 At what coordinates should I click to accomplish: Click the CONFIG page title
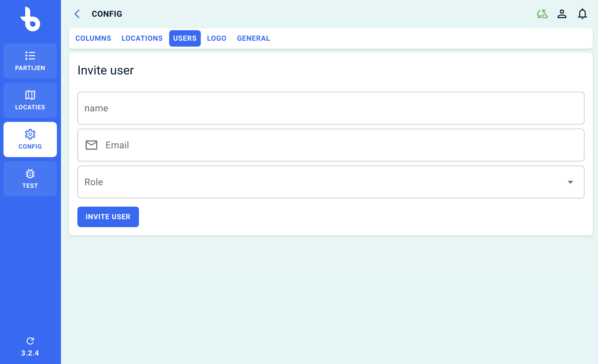point(107,14)
